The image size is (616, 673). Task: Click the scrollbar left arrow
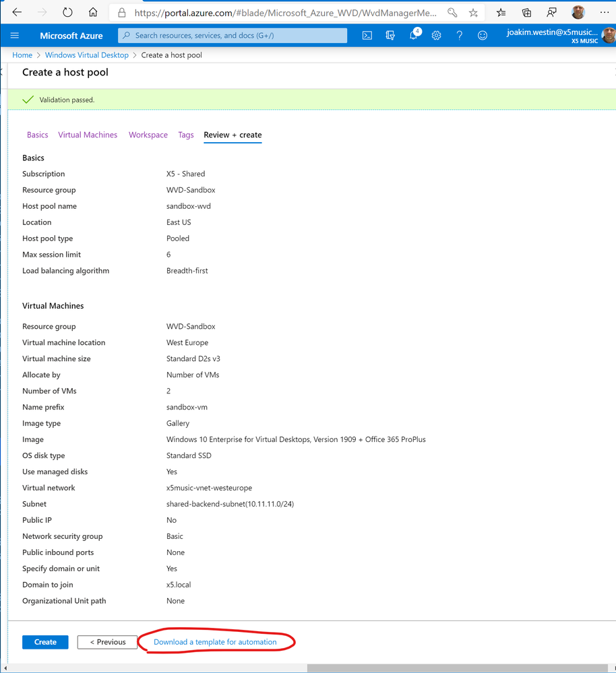pos(5,668)
